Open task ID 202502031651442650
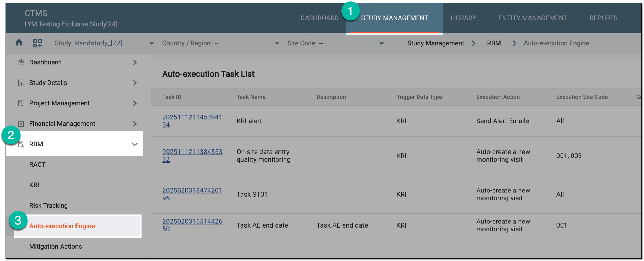The width and height of the screenshot is (644, 261). click(x=192, y=225)
